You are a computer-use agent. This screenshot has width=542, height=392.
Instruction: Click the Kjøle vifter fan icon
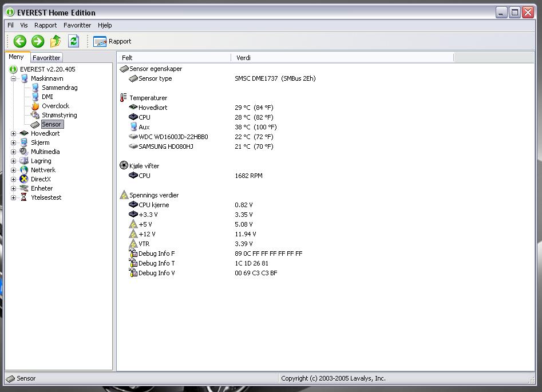pyautogui.click(x=124, y=165)
